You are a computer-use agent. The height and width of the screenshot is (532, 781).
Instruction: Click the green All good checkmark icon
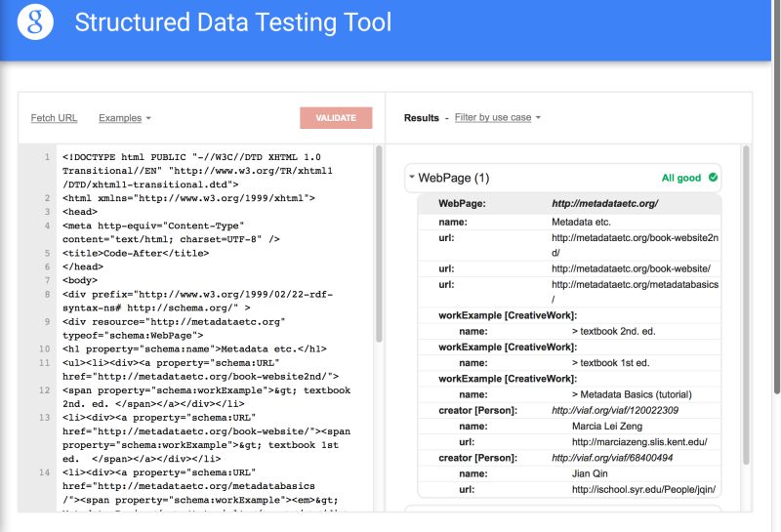pyautogui.click(x=713, y=178)
